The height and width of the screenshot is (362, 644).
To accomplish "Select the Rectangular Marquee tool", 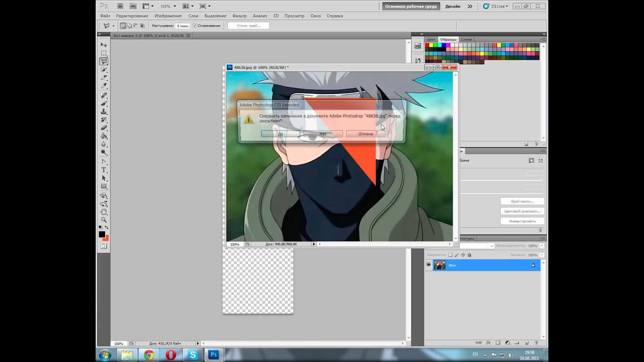I will click(104, 53).
